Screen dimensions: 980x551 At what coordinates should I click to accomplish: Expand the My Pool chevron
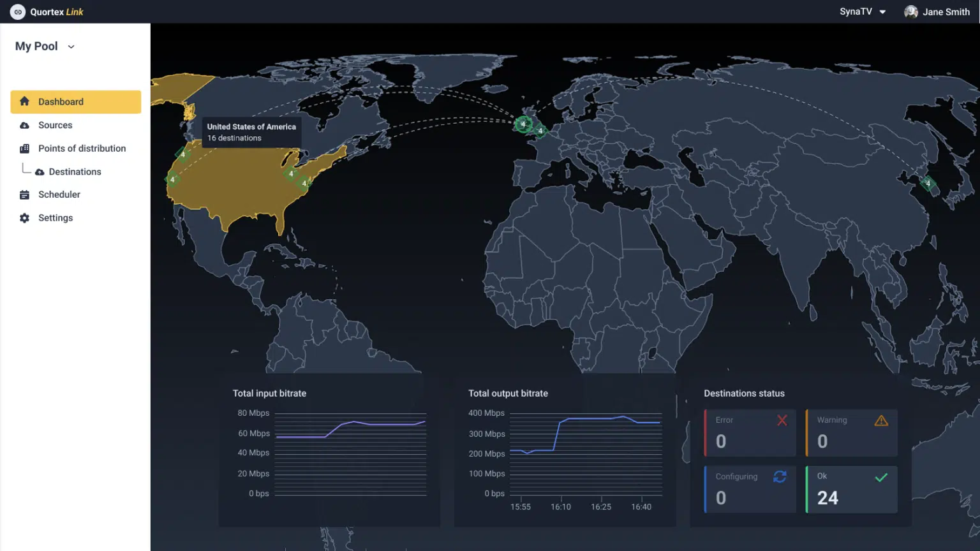[71, 47]
